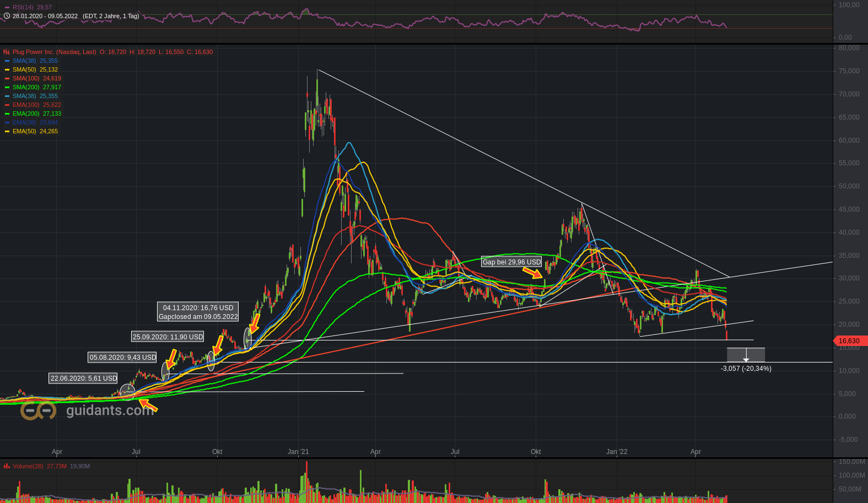Image resolution: width=868 pixels, height=503 pixels.
Task: Click the -5,000 price axis label
Action: coord(849,440)
